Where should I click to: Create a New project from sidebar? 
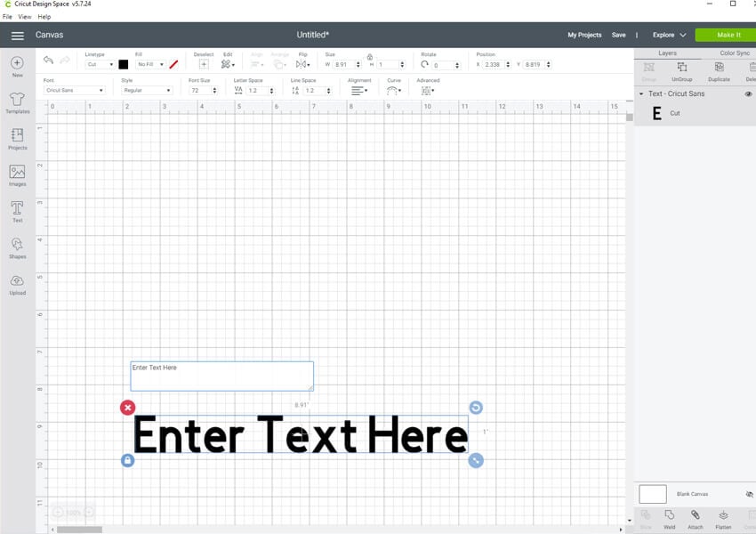[x=18, y=67]
